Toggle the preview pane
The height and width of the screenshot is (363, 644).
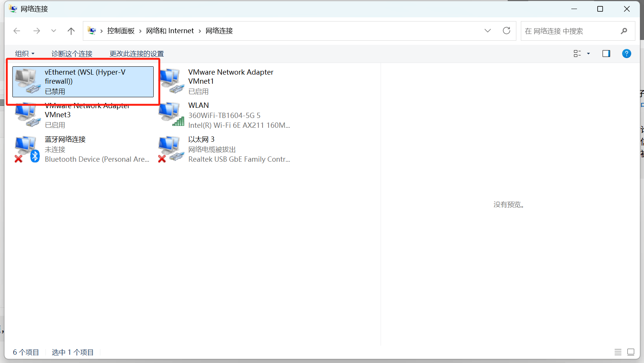tap(606, 53)
